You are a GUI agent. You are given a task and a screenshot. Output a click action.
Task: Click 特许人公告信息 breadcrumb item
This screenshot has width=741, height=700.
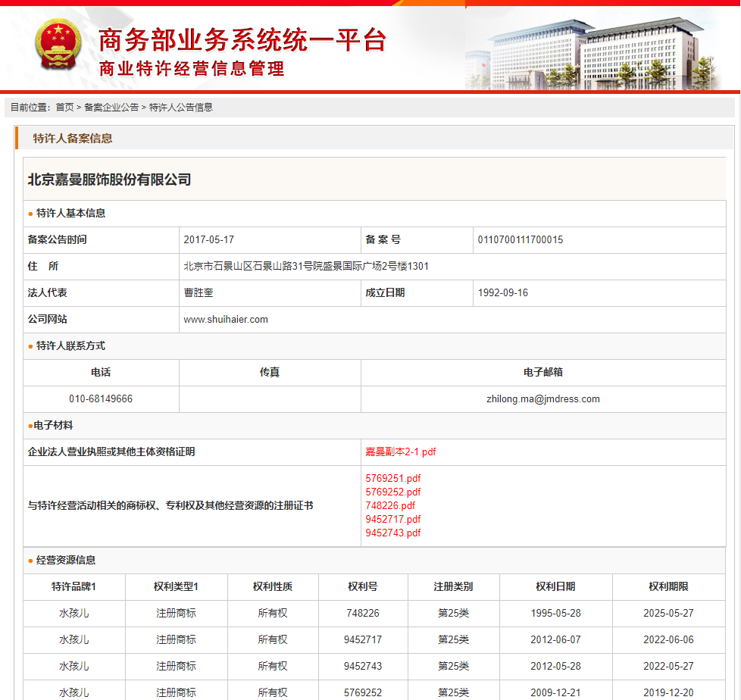click(181, 108)
